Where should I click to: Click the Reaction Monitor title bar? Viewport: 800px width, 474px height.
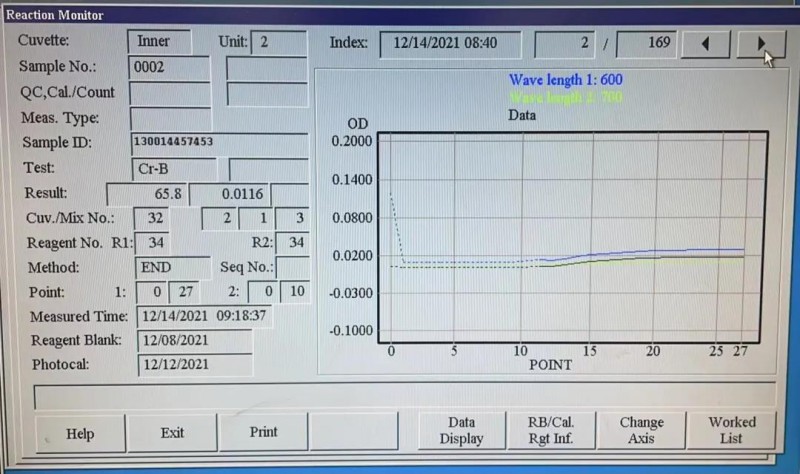[x=400, y=15]
